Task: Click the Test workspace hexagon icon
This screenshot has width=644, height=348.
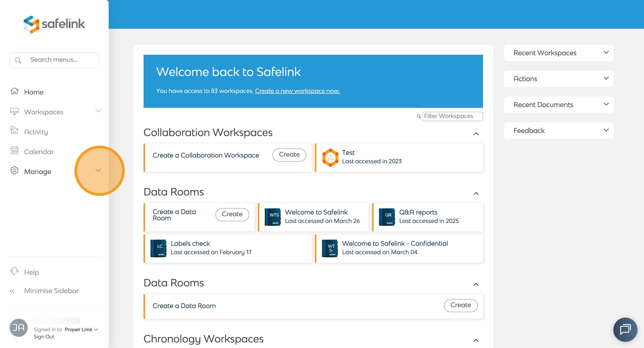Action: [x=330, y=157]
